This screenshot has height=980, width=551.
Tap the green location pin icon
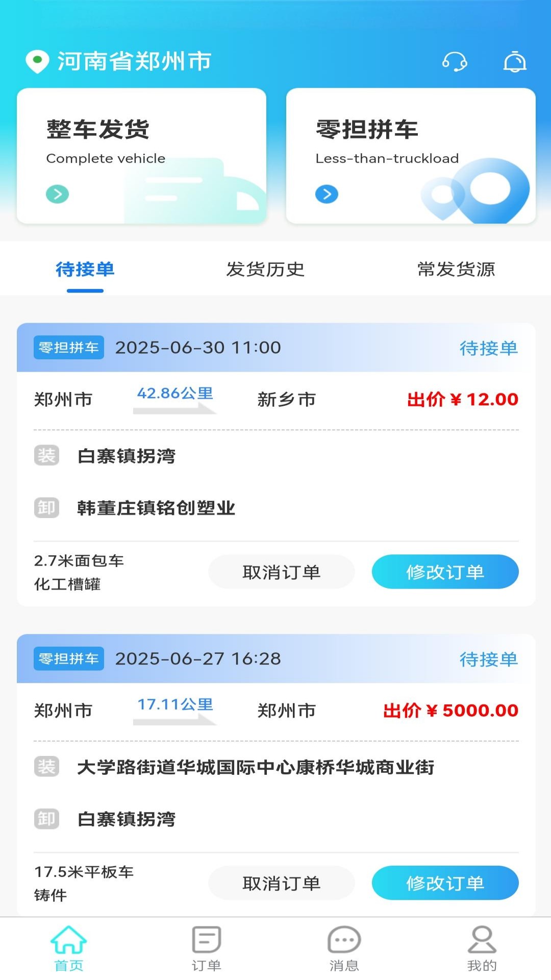pos(37,62)
